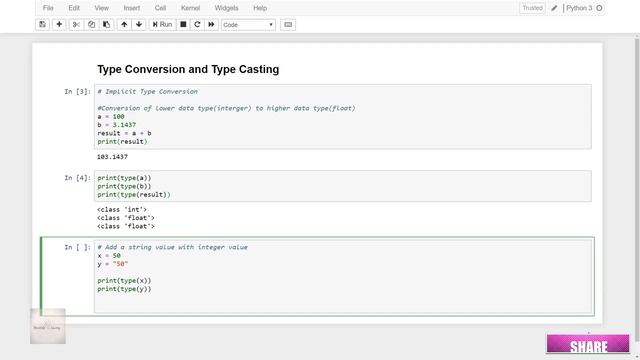Screen dimensions: 640x360
Task: Paste cells below using the toolbar icon
Action: (107, 24)
